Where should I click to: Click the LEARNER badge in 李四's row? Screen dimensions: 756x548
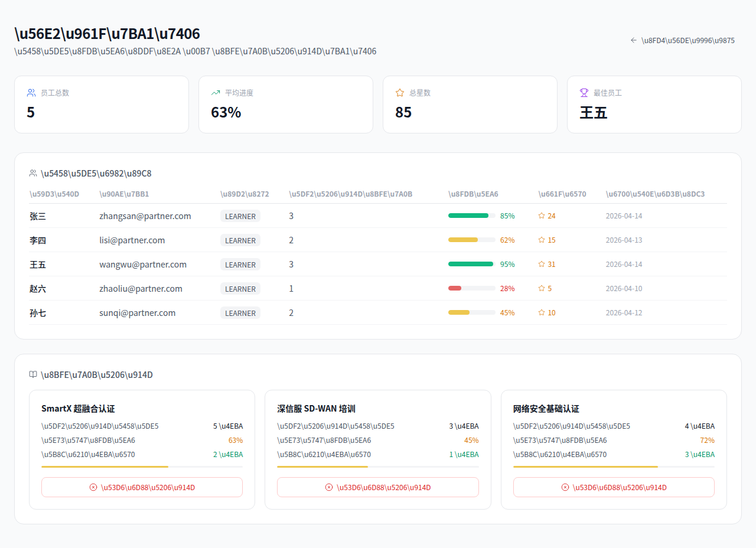click(x=240, y=240)
